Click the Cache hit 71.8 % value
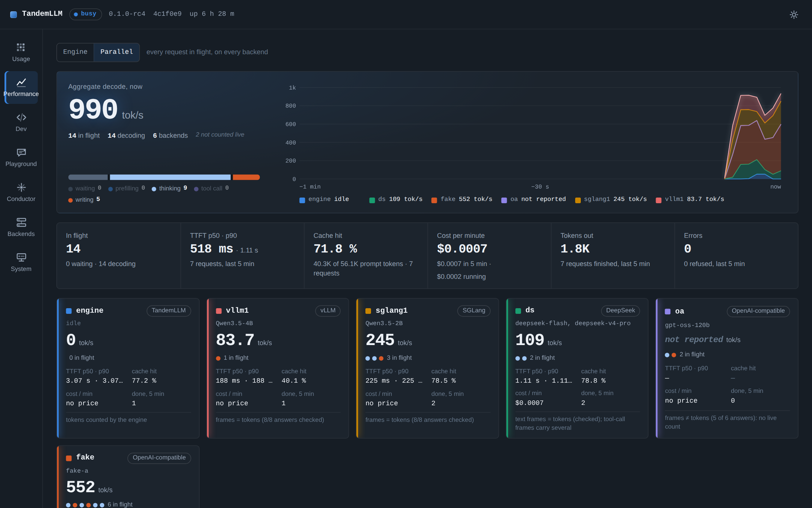This screenshot has width=812, height=508. click(335, 249)
